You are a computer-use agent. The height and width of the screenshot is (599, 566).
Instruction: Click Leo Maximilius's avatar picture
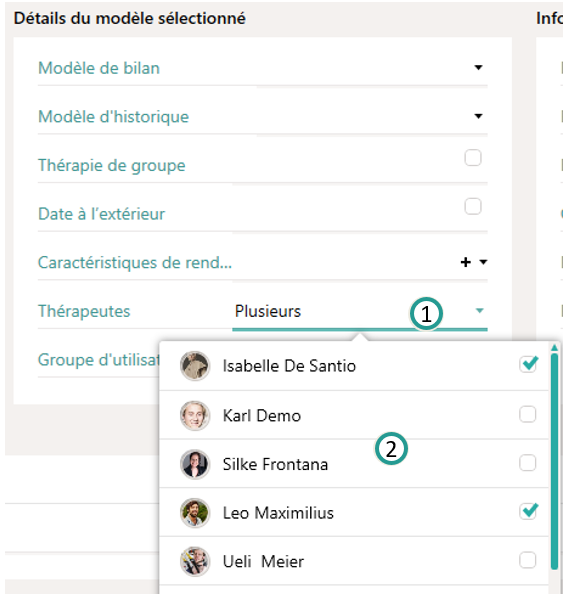195,513
